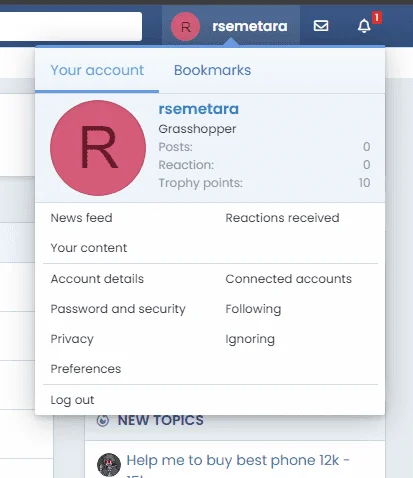Image resolution: width=413 pixels, height=478 pixels.
Task: Open Privacy settings
Action: [x=72, y=339]
